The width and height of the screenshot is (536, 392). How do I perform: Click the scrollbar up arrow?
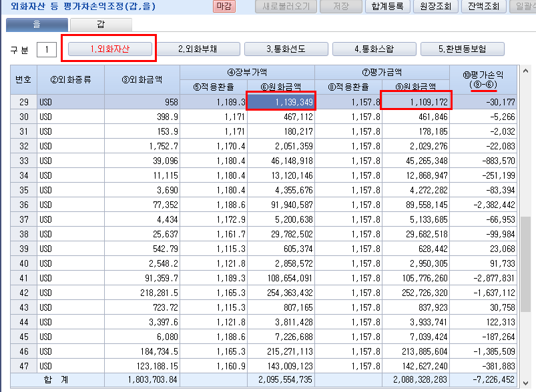pyautogui.click(x=525, y=71)
